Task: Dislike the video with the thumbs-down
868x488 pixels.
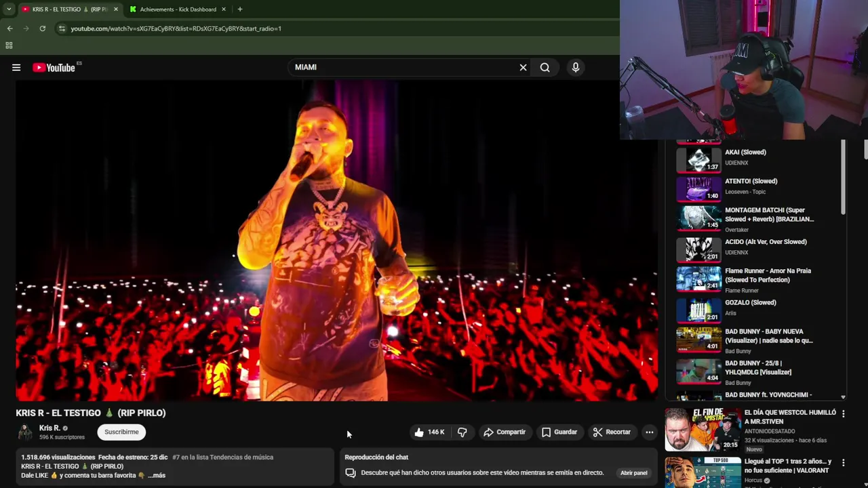Action: point(462,432)
